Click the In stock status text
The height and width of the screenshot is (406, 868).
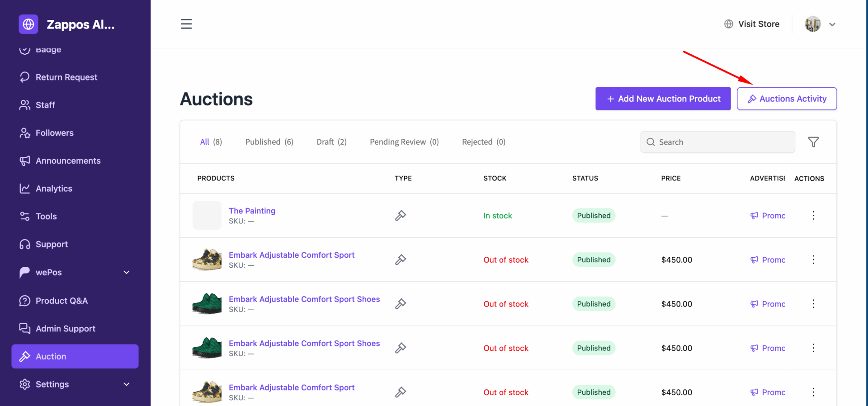(x=498, y=216)
